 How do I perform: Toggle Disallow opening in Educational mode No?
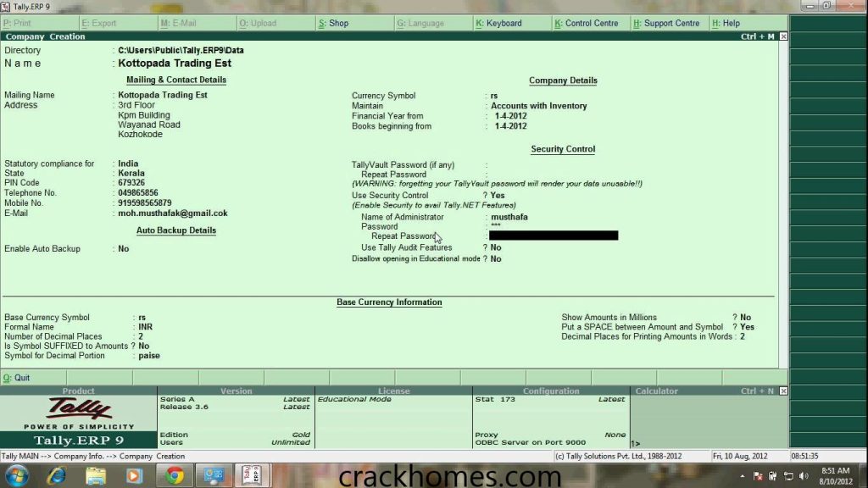tap(495, 259)
